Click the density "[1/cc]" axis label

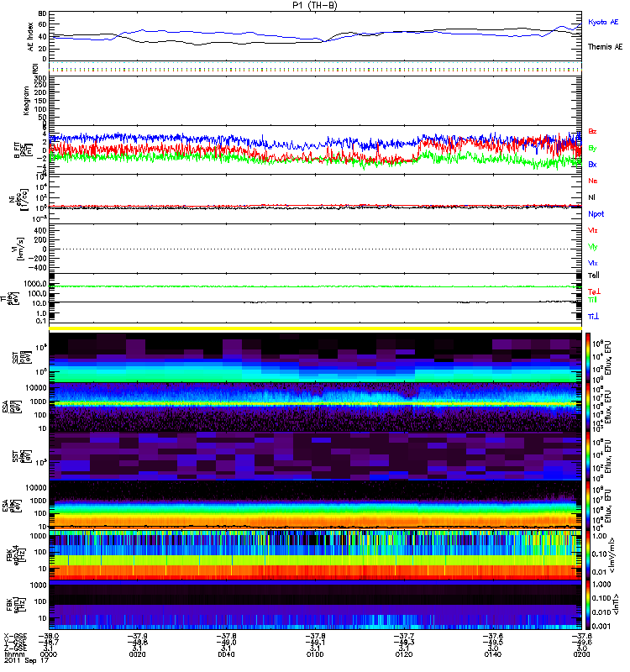tap(25, 199)
